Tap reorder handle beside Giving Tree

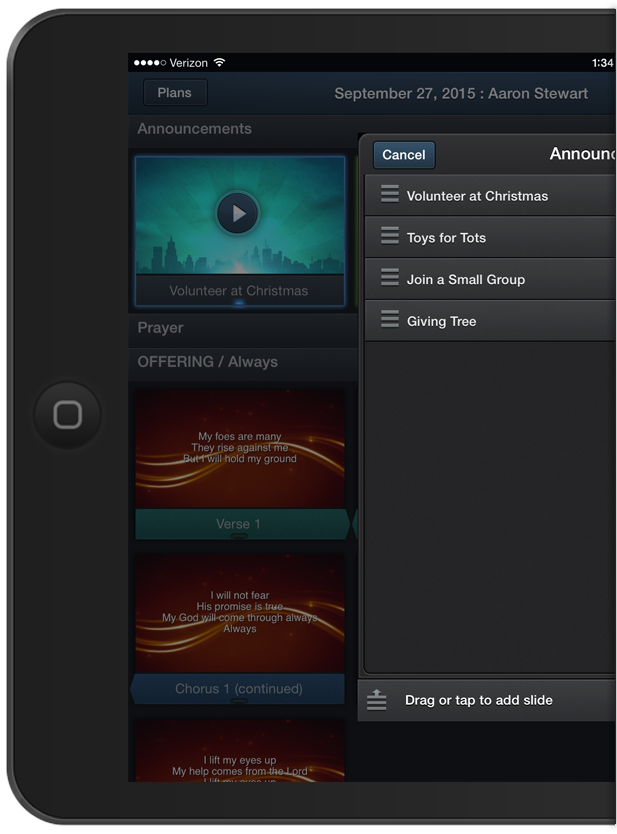389,321
